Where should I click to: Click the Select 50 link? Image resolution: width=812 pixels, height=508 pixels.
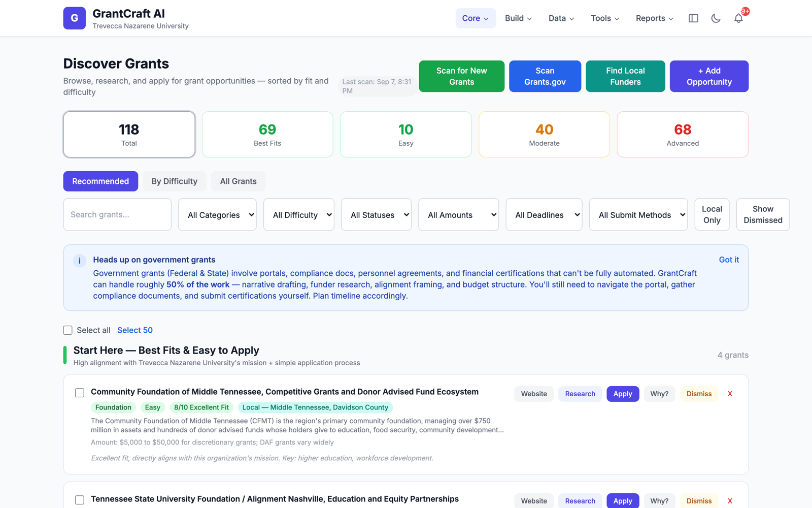coord(135,330)
